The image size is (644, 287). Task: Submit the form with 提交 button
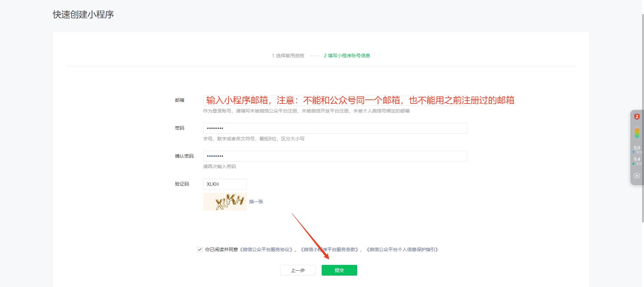[x=339, y=270]
